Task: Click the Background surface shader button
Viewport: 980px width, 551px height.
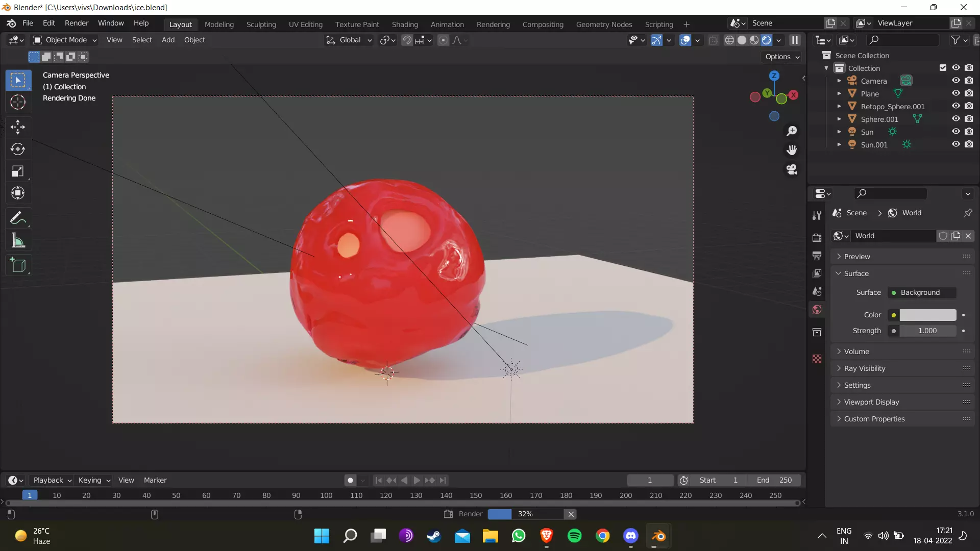Action: pos(922,292)
